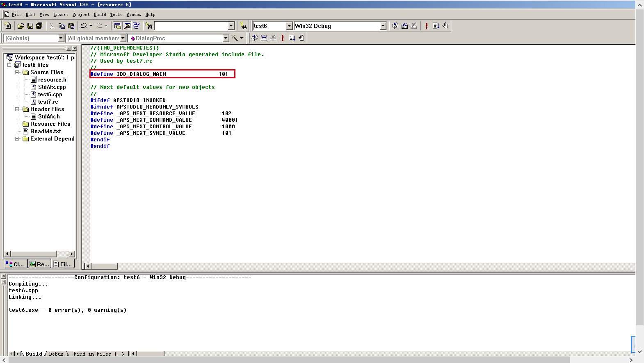Click the New Text File icon
Viewport: 644px width, 363px height.
(8, 26)
